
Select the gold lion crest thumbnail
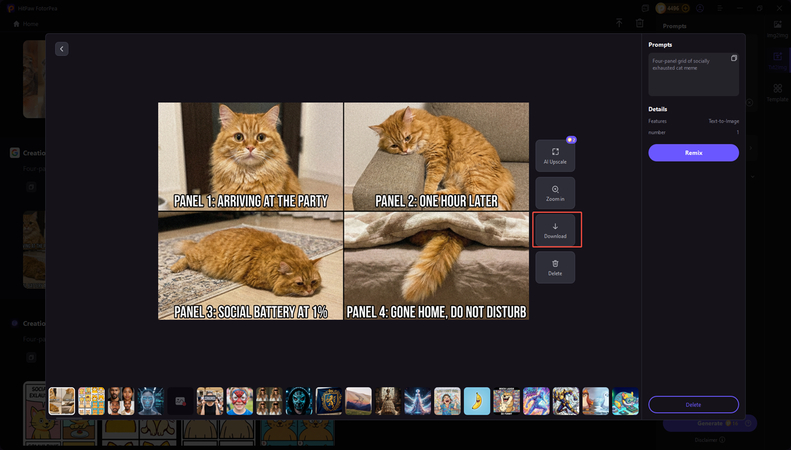[329, 401]
